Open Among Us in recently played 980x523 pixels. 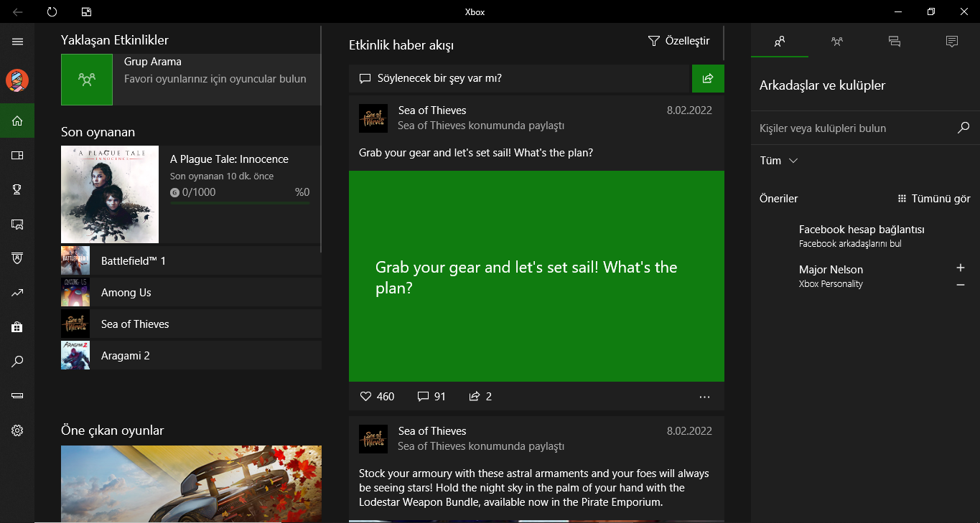tap(191, 292)
